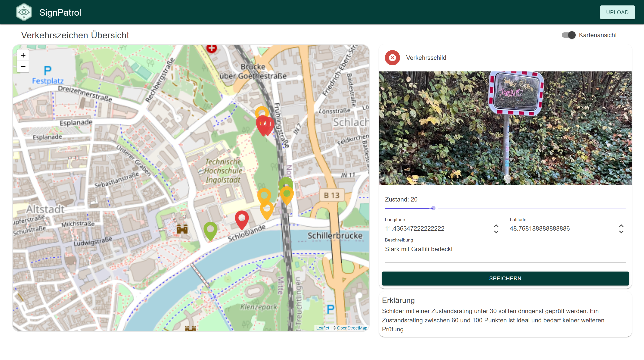The width and height of the screenshot is (644, 360).
Task: Click the Beschreibung text field
Action: click(505, 249)
